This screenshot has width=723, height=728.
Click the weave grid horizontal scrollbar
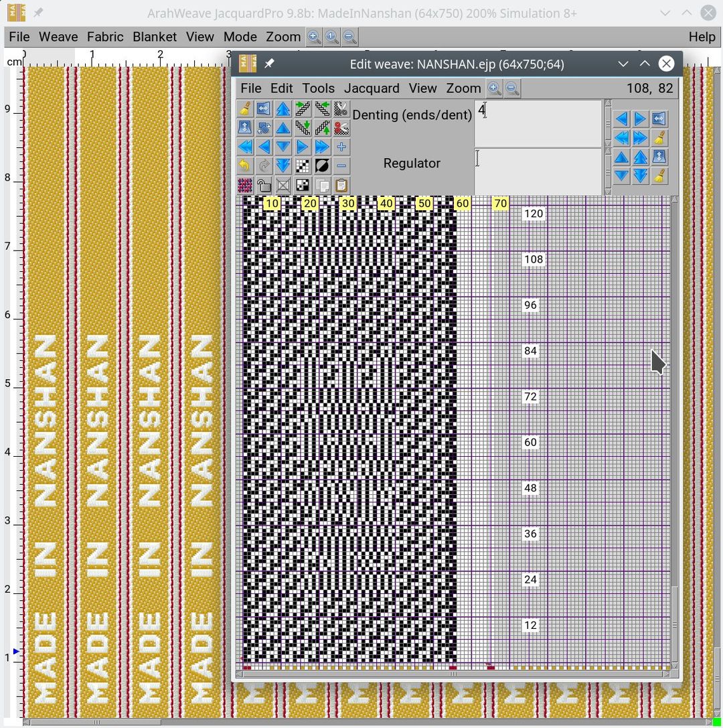tap(453, 674)
